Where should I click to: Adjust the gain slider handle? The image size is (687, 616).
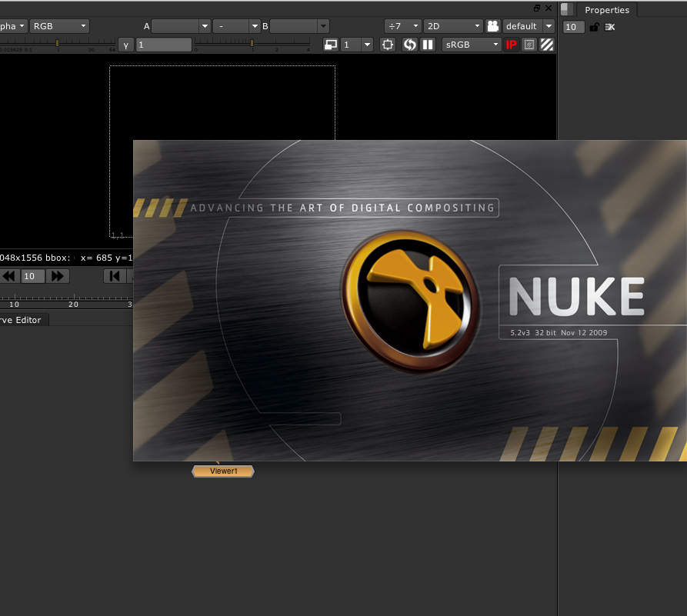click(57, 43)
